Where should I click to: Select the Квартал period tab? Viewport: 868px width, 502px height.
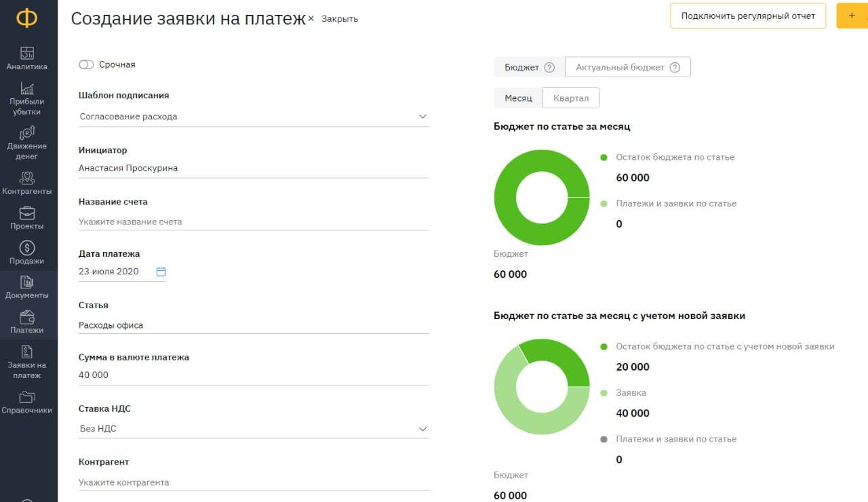click(571, 98)
